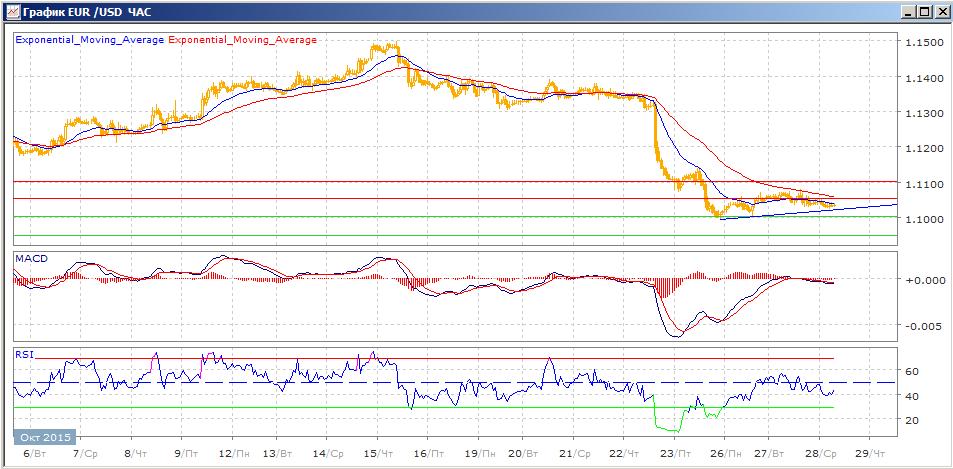Click the 1.1400 price axis value
This screenshot has height=469, width=953.
tap(925, 77)
